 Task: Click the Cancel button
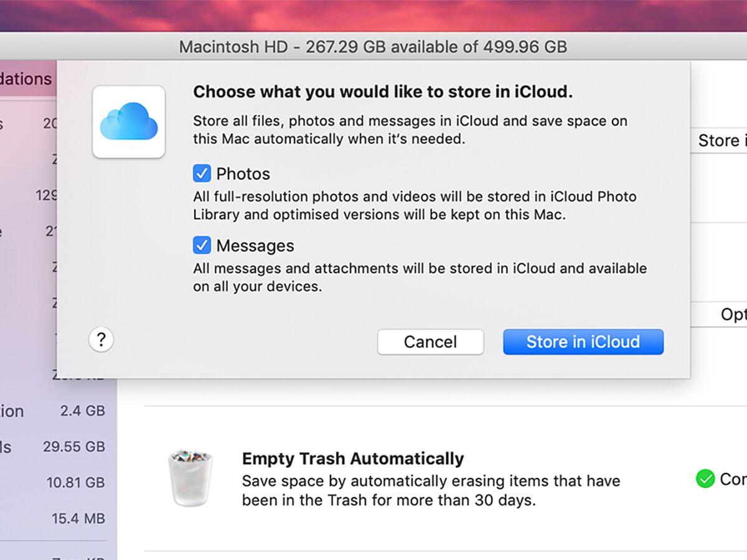pyautogui.click(x=430, y=342)
